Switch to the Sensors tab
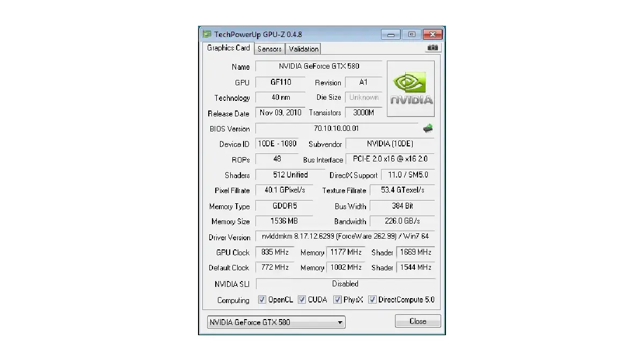This screenshot has height=362, width=644. coord(269,49)
